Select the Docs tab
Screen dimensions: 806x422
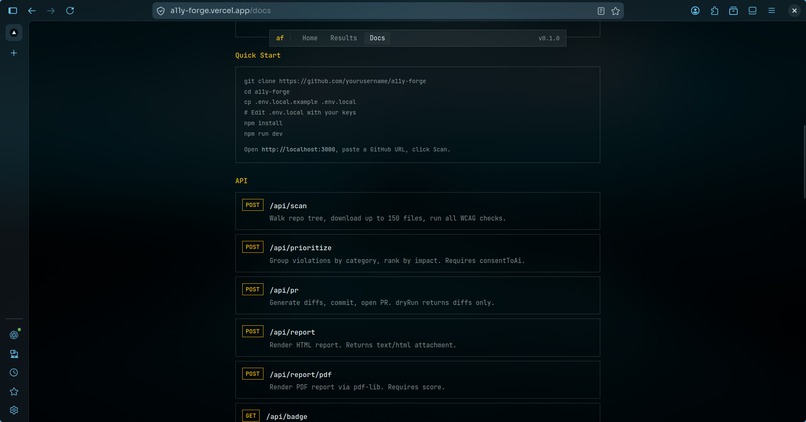[x=377, y=38]
